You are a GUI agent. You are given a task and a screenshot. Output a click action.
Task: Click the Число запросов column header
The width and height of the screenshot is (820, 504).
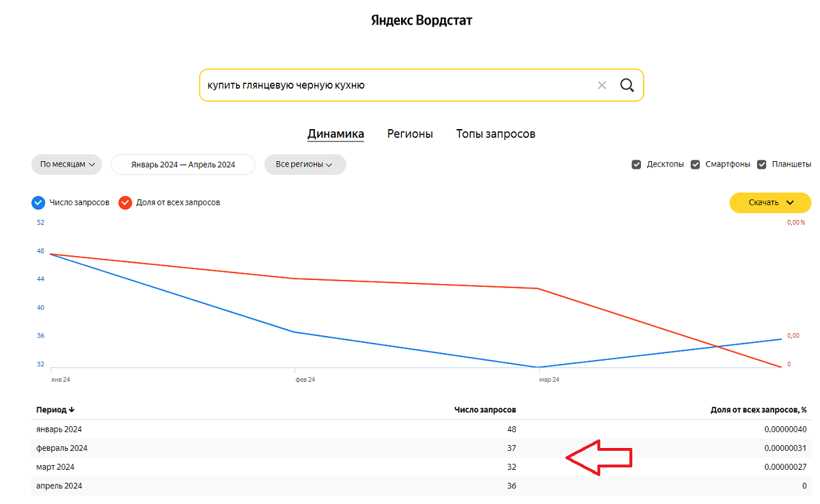[485, 410]
